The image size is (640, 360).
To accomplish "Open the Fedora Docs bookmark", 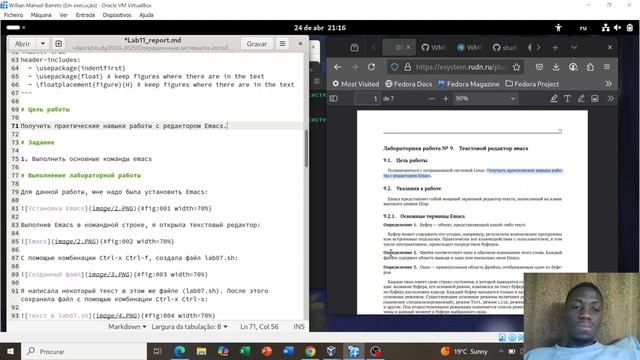I will [408, 84].
